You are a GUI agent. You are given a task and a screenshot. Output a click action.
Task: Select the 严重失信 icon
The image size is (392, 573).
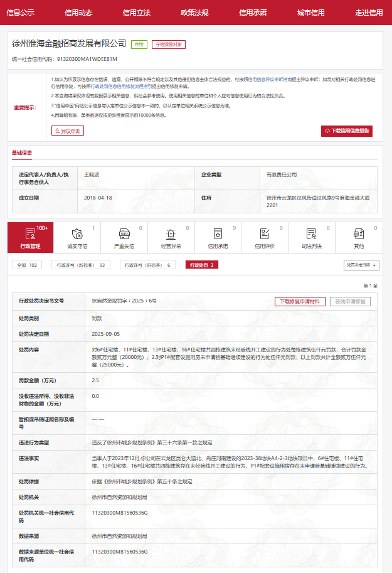[x=124, y=234]
